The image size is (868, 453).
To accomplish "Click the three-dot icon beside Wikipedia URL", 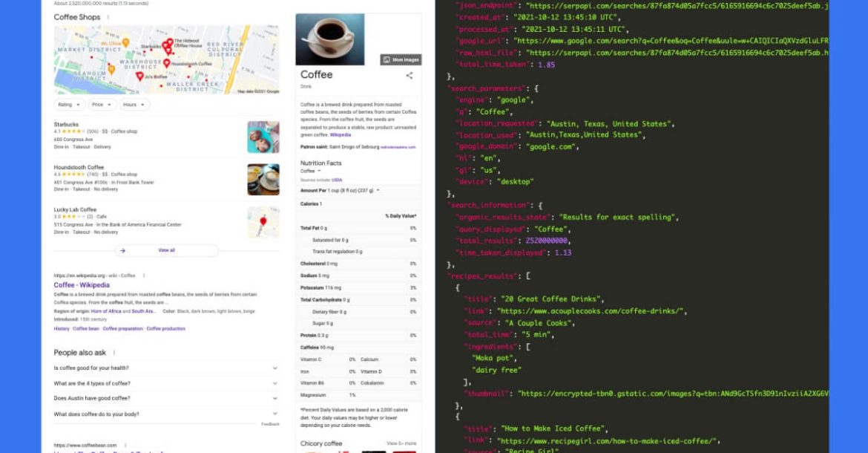I will pyautogui.click(x=142, y=276).
